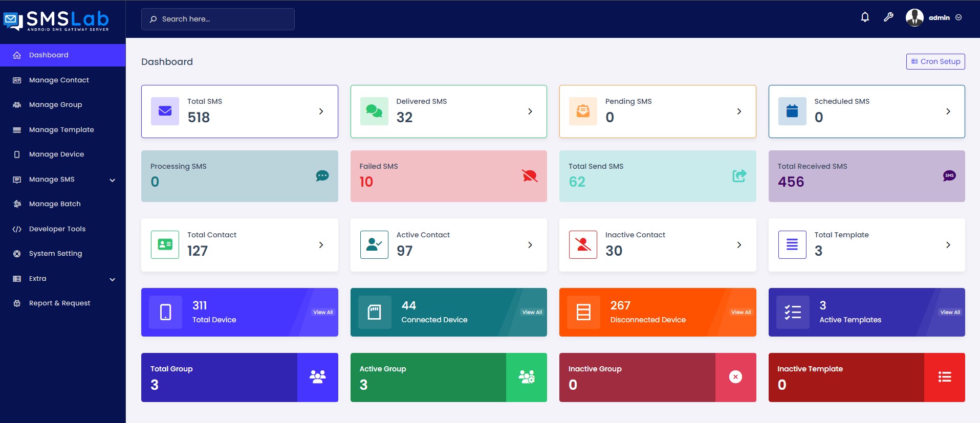Screen dimensions: 980x423
Task: Select System Setting from the sidebar
Action: 55,254
